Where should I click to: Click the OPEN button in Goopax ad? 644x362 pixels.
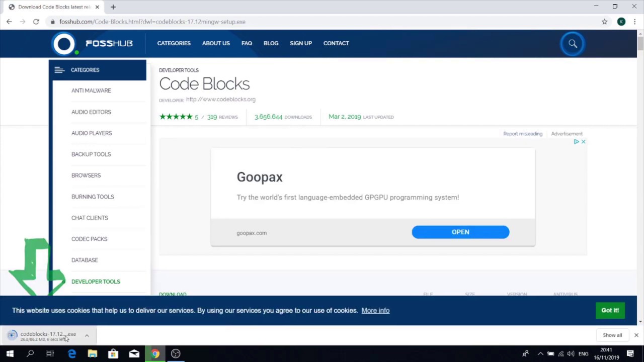[460, 232]
